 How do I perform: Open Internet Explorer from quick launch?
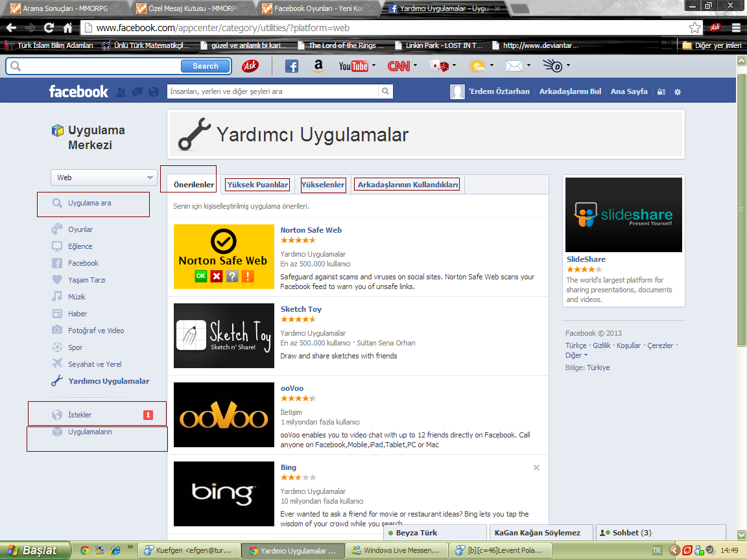(x=115, y=550)
